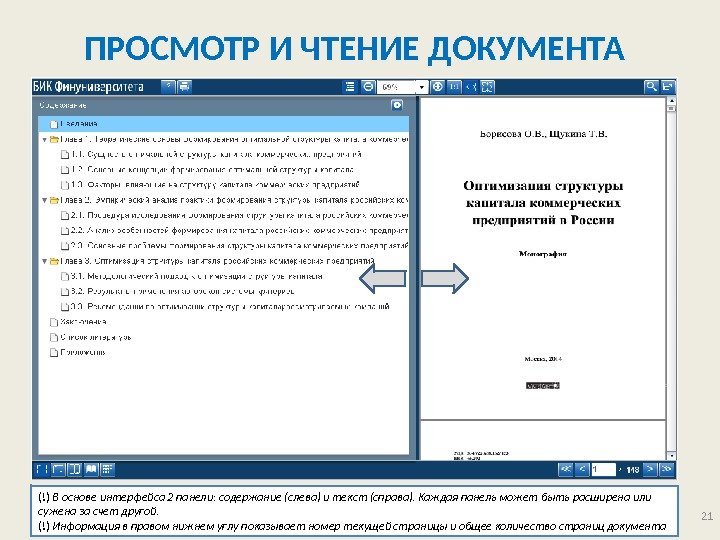Open section 2.1 in contents
720x540 pixels.
click(235, 215)
